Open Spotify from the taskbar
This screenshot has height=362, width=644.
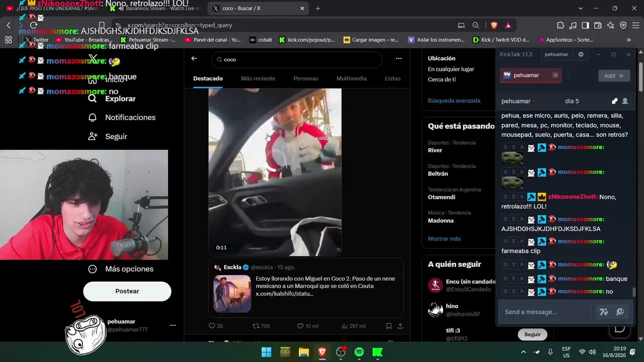(x=359, y=352)
